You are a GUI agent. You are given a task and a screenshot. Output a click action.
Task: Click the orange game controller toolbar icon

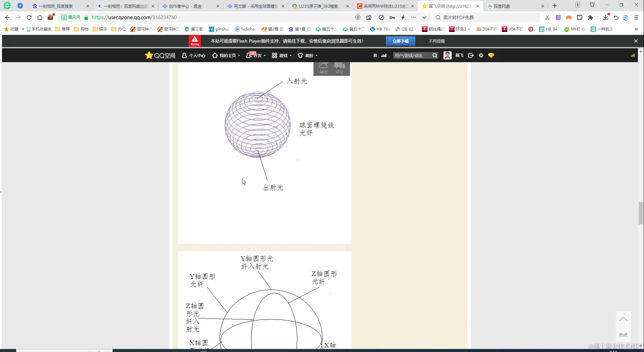point(569,17)
